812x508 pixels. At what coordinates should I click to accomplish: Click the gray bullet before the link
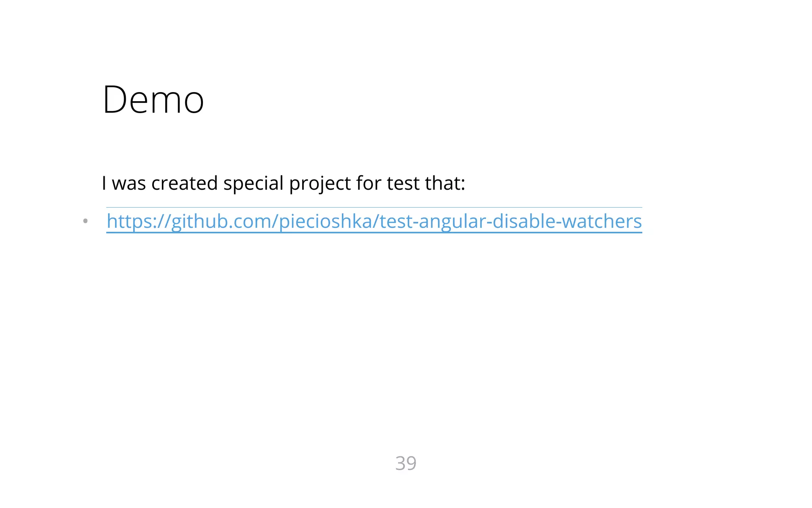point(85,221)
